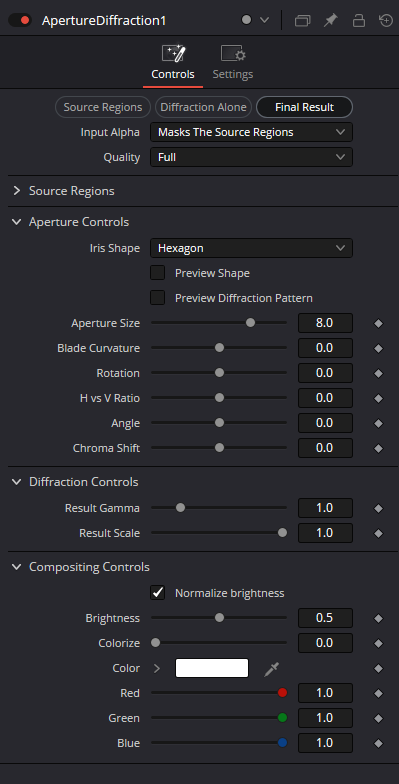399x784 pixels.
Task: Enable the Preview Shape checkbox
Action: click(158, 273)
